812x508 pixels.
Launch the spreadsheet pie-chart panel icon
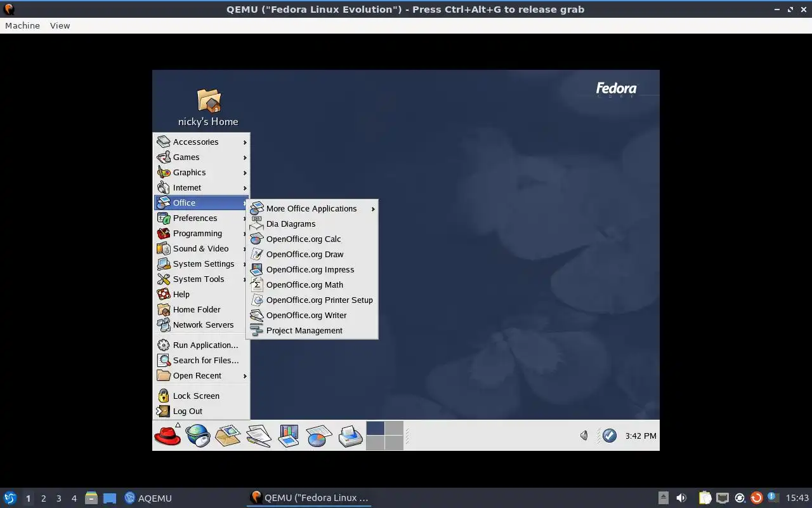coord(318,436)
